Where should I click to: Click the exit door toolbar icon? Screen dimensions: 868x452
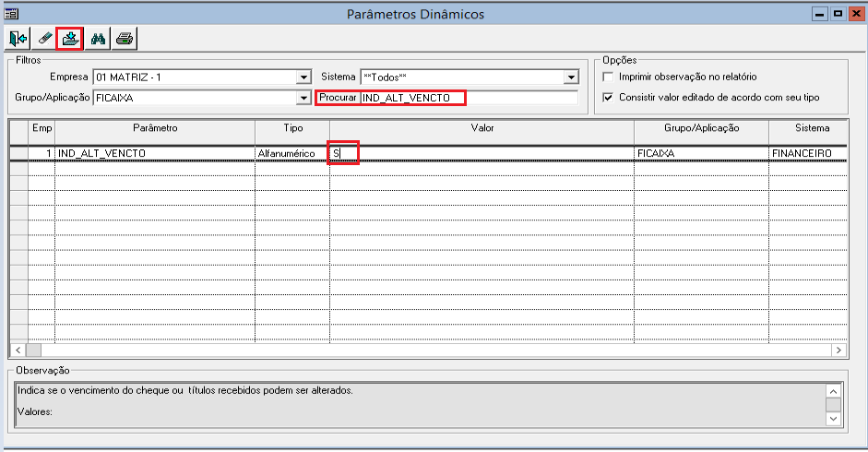18,39
